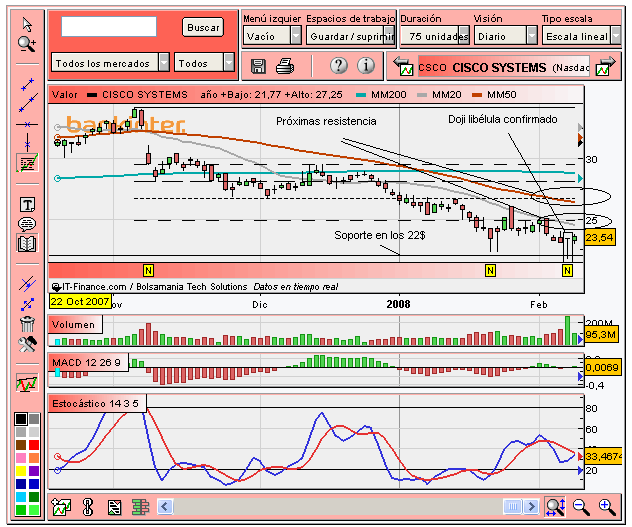Screen dimensions: 632x527
Task: Pick the red color swatch
Action: [x=34, y=445]
